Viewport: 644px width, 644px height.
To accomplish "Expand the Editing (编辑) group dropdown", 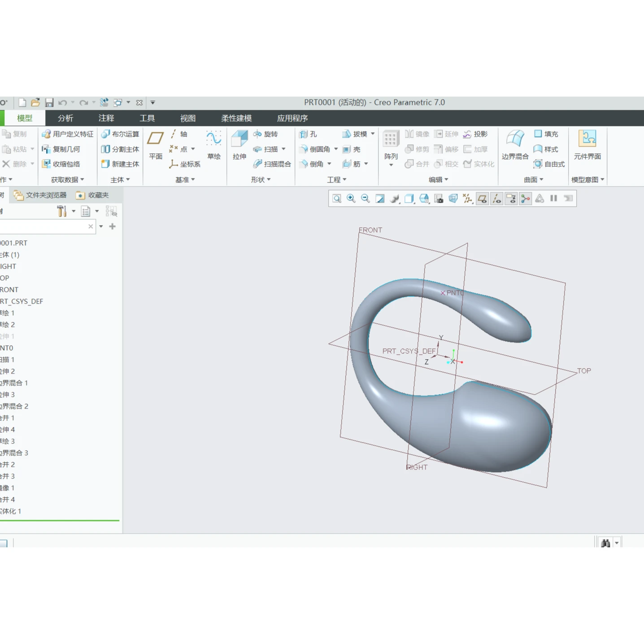I will coord(439,180).
